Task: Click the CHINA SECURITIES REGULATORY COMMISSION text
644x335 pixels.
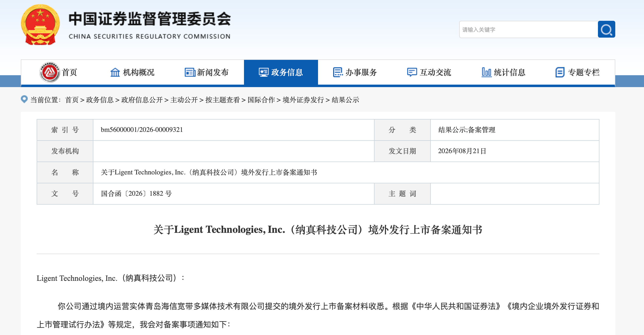Action: 150,36
